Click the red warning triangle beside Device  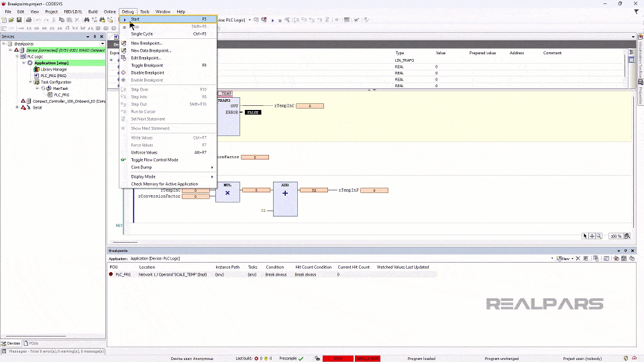[16, 50]
